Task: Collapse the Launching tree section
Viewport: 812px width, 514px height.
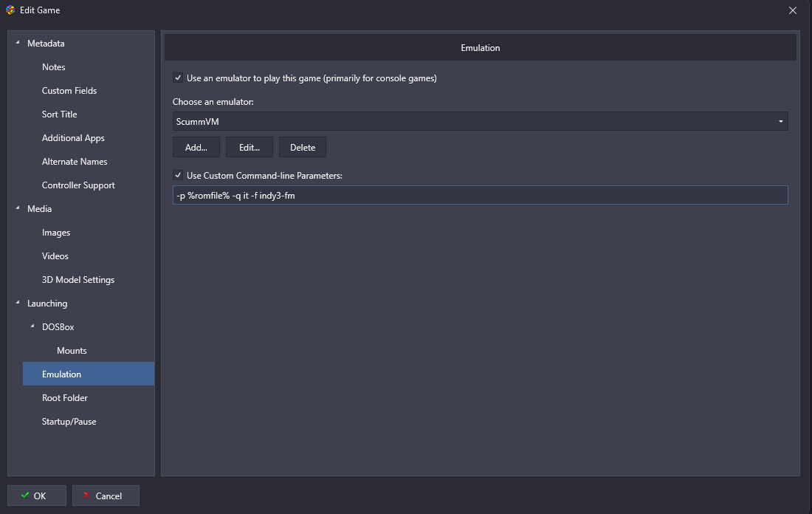Action: point(18,303)
